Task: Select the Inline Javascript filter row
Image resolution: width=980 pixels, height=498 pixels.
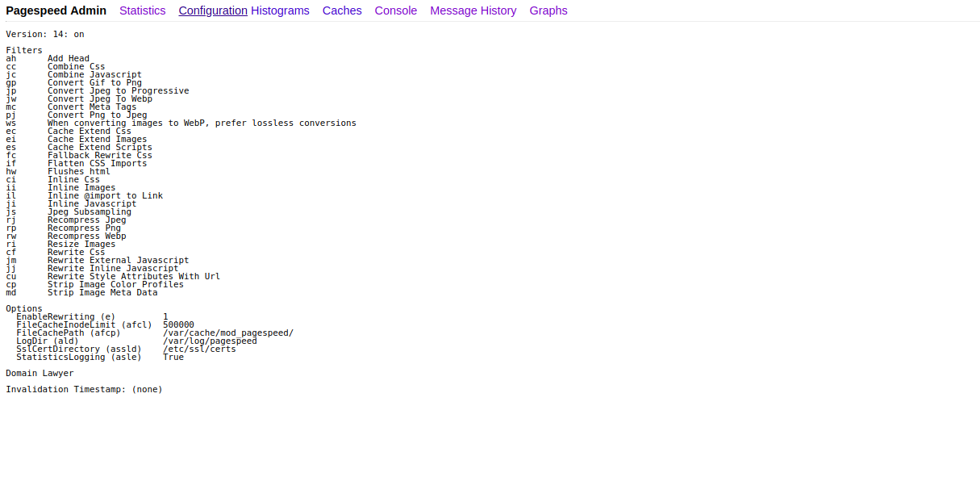Action: (x=71, y=203)
